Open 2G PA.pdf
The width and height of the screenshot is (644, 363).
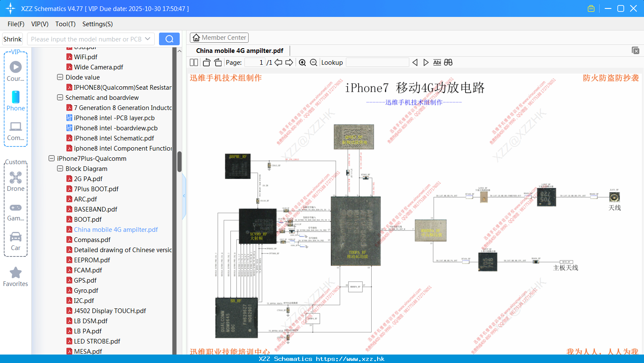pos(88,179)
